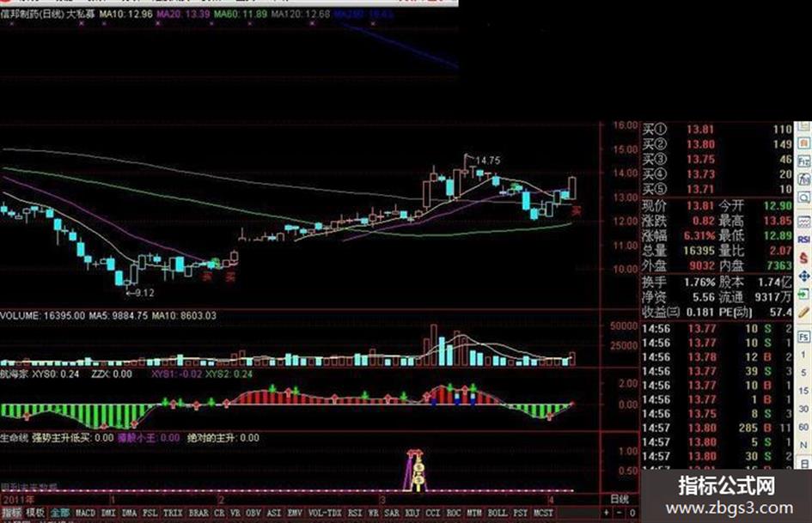Switch to the TRIX indicator tab
Image resolution: width=812 pixels, height=523 pixels.
pyautogui.click(x=173, y=513)
